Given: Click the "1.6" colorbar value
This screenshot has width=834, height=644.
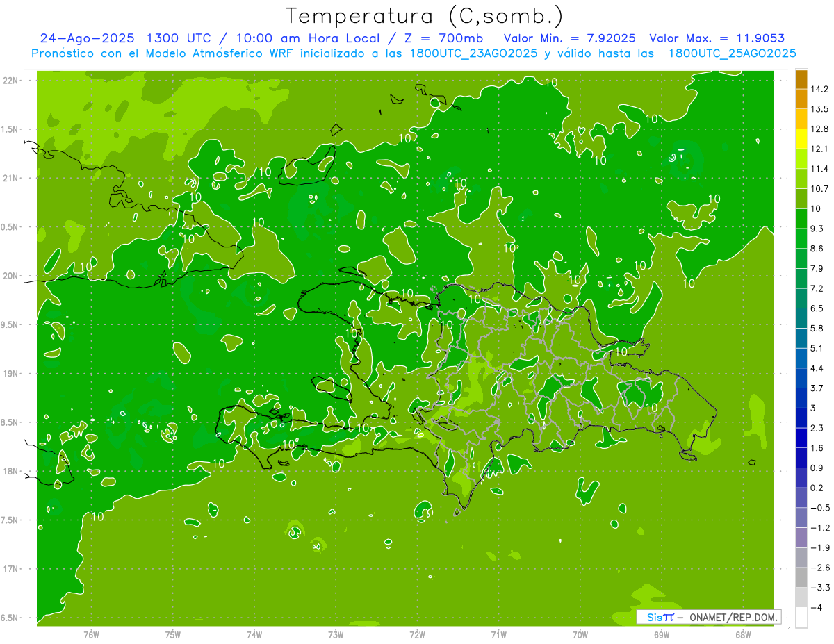Looking at the screenshot, I should point(818,448).
